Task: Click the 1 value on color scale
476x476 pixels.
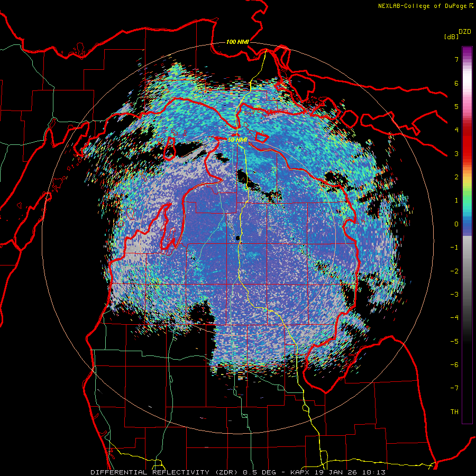Action: pyautogui.click(x=456, y=200)
